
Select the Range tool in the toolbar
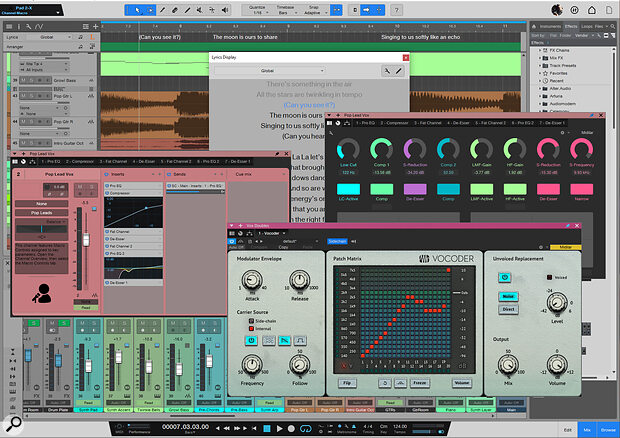[150, 10]
